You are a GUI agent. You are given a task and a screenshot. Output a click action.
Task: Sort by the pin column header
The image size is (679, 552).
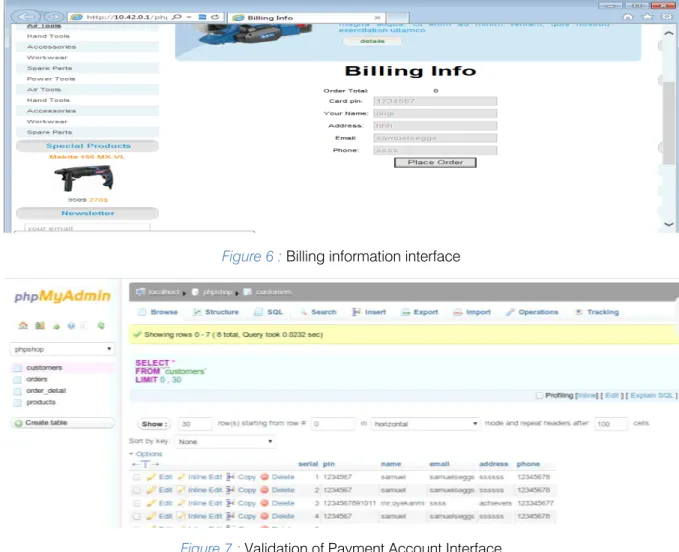tap(329, 464)
